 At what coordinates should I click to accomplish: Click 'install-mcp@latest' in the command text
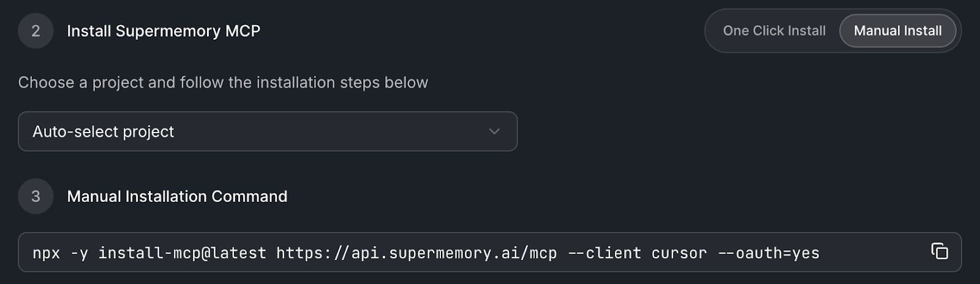click(x=182, y=253)
